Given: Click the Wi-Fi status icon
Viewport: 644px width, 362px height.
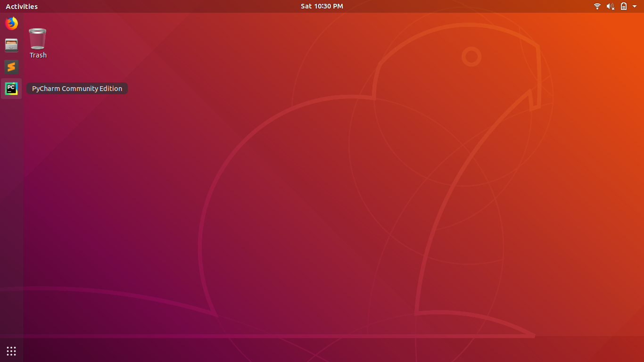Looking at the screenshot, I should [597, 6].
